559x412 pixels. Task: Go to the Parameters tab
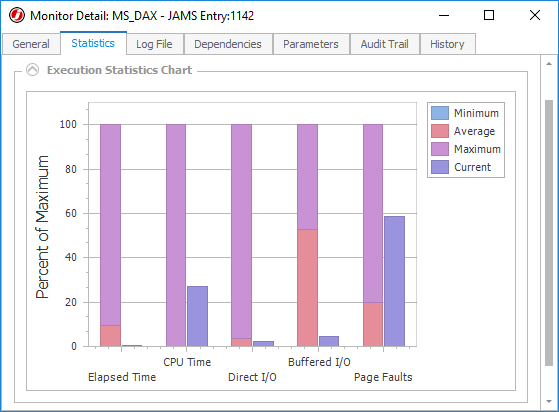(311, 44)
